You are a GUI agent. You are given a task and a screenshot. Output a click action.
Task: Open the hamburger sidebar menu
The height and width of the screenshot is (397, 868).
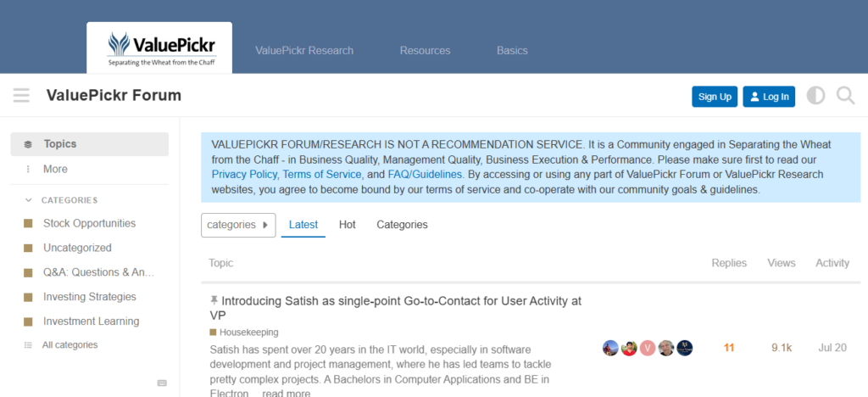(x=21, y=95)
